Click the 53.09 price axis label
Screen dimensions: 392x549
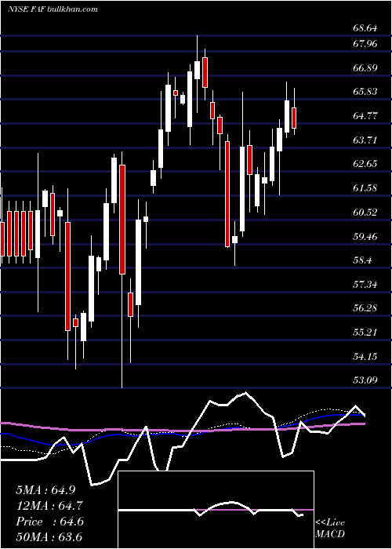pyautogui.click(x=365, y=380)
